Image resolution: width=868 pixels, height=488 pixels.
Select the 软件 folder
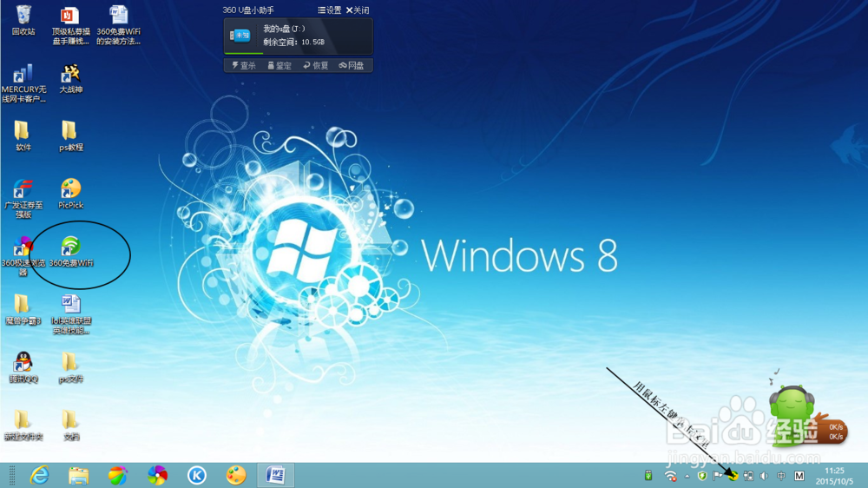tap(23, 136)
